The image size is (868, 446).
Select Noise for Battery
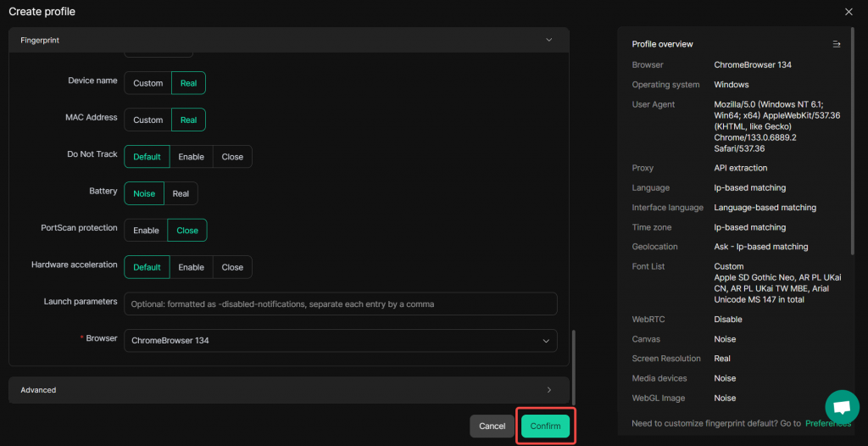[x=144, y=193]
